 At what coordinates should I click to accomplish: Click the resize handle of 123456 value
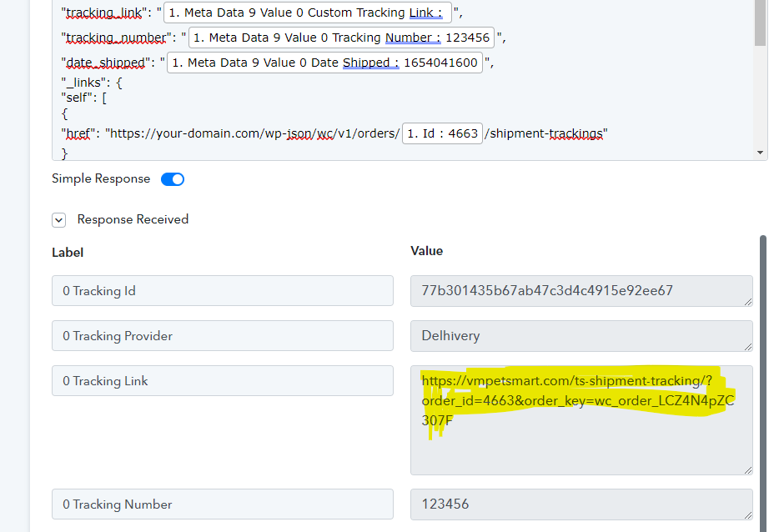(747, 514)
